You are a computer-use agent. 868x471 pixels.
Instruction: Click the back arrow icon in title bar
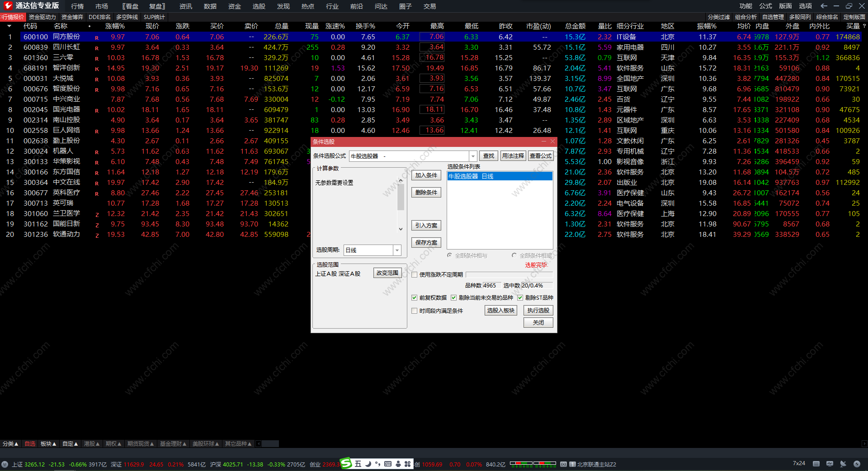[x=824, y=6]
